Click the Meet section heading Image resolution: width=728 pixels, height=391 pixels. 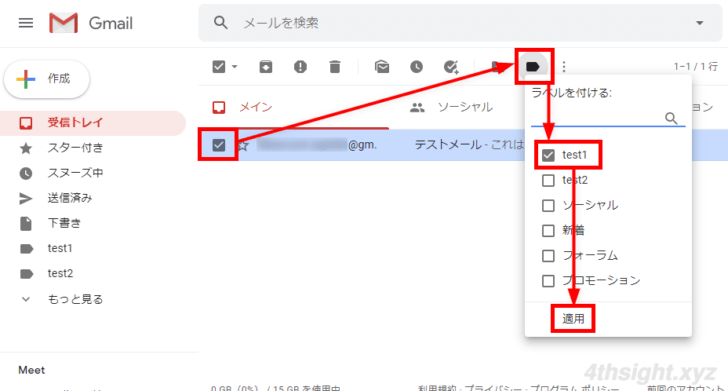pyautogui.click(x=32, y=370)
